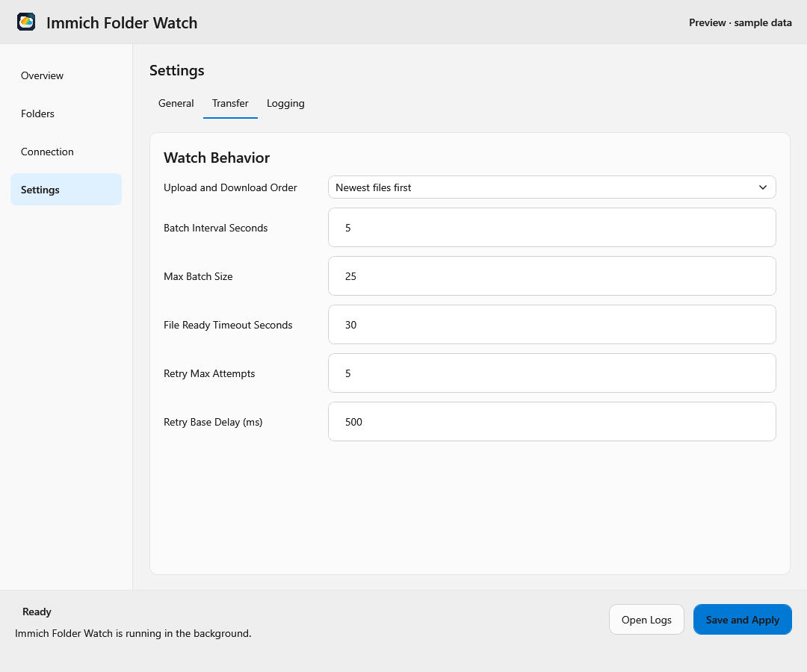The width and height of the screenshot is (807, 672).
Task: Click the Batch Interval Seconds label
Action: pos(216,228)
